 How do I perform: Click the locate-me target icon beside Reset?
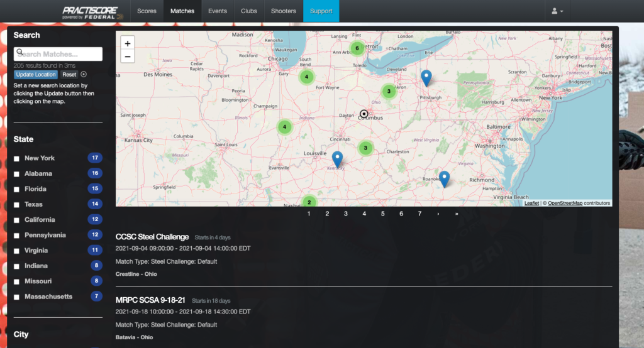(x=84, y=74)
